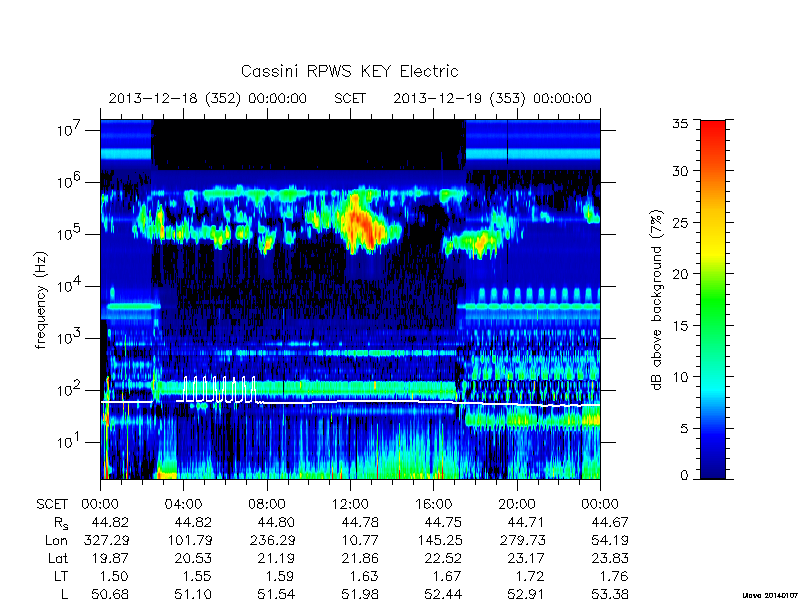Click the colorbar tick value 15

pos(680,326)
